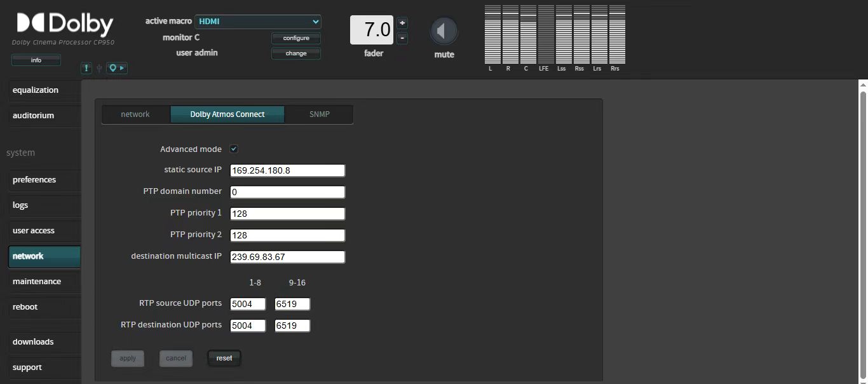Click the Rrs channel level meter
This screenshot has height=384, width=868.
[x=617, y=34]
